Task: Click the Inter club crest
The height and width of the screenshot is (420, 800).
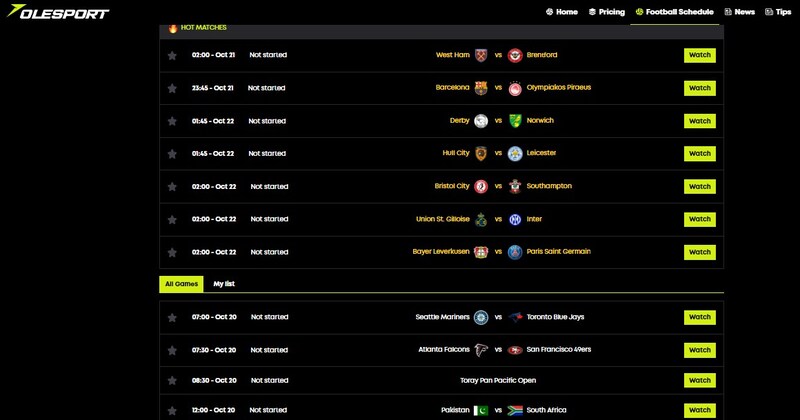Action: [x=515, y=219]
